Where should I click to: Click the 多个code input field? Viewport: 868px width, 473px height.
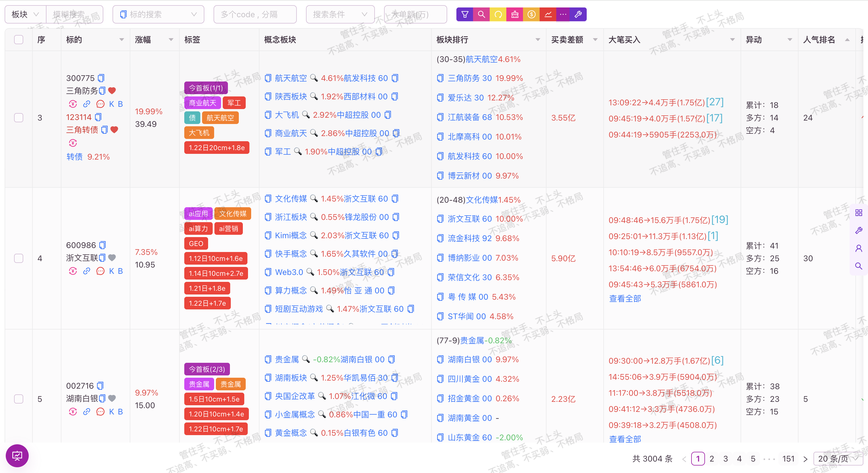[x=255, y=14]
